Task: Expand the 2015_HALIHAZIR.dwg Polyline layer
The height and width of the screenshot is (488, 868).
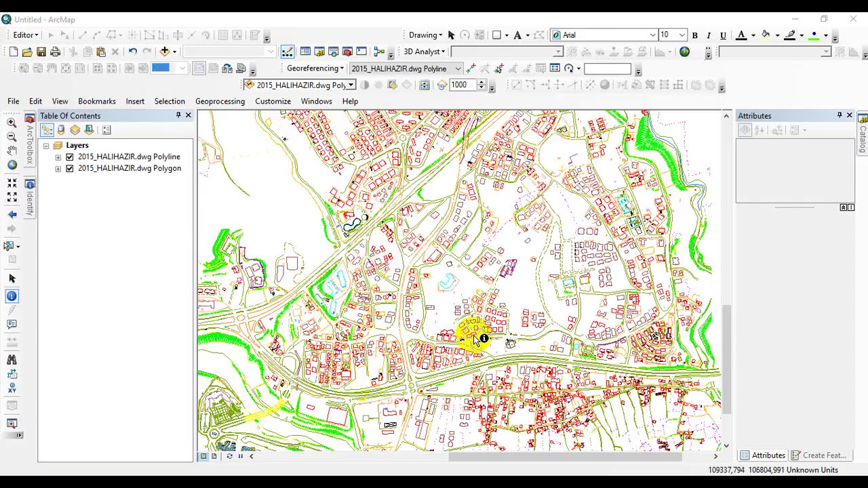Action: click(58, 157)
